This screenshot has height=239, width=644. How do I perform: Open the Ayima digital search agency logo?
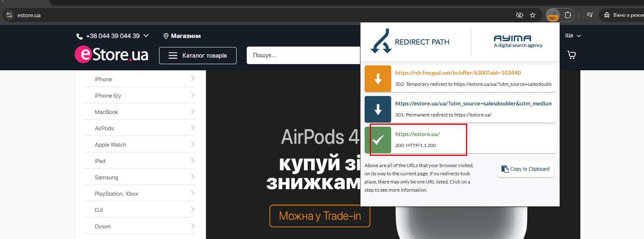point(518,41)
